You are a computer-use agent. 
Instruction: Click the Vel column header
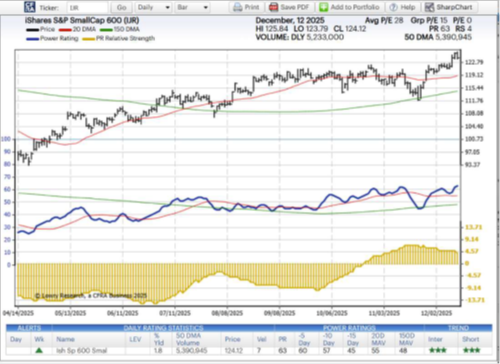(262, 339)
